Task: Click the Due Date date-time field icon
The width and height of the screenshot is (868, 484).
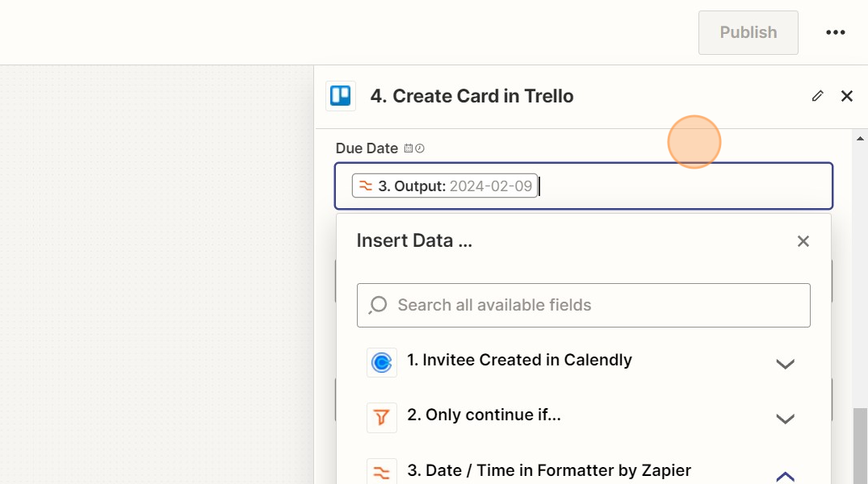Action: tap(414, 148)
